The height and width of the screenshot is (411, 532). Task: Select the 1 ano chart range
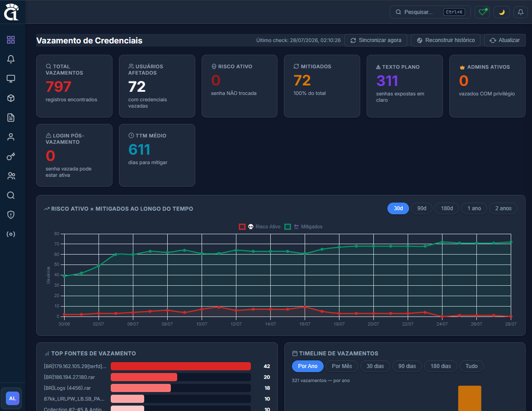coord(474,208)
